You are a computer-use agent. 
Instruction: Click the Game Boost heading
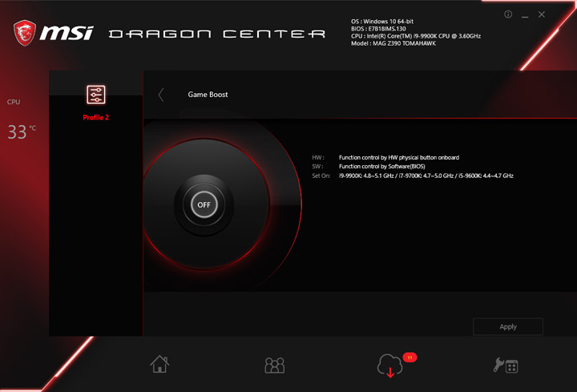point(208,95)
